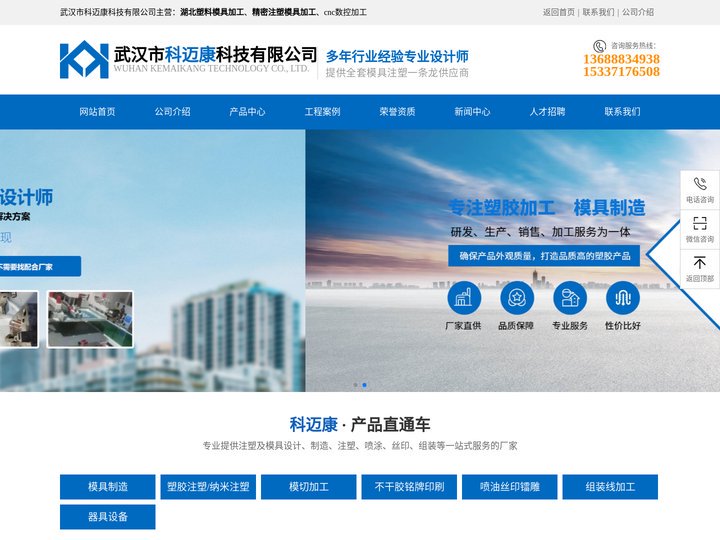Click the 科迈康 · 产品直通车 heading

(360, 424)
